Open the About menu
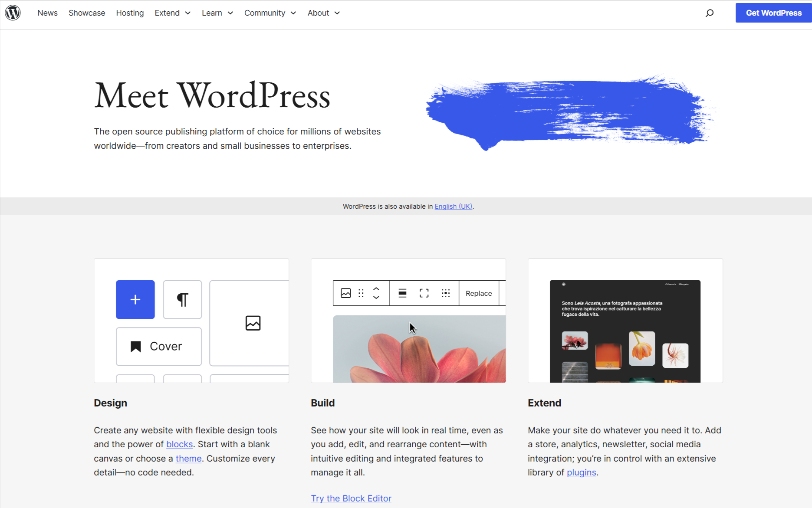 [323, 13]
